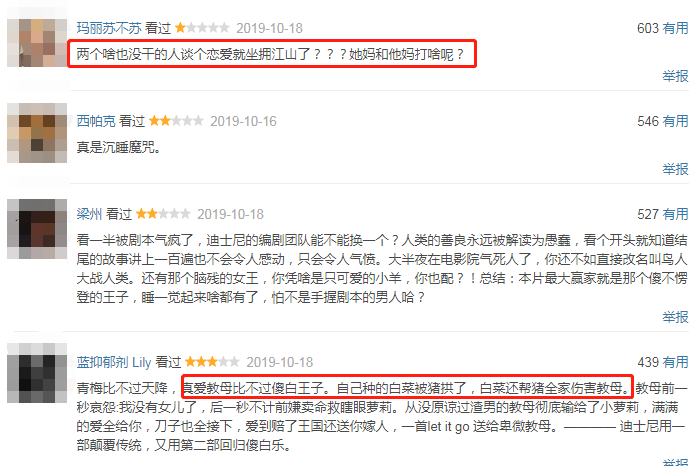Mark the 527-vote review as 有用
The image size is (696, 466).
point(675,214)
